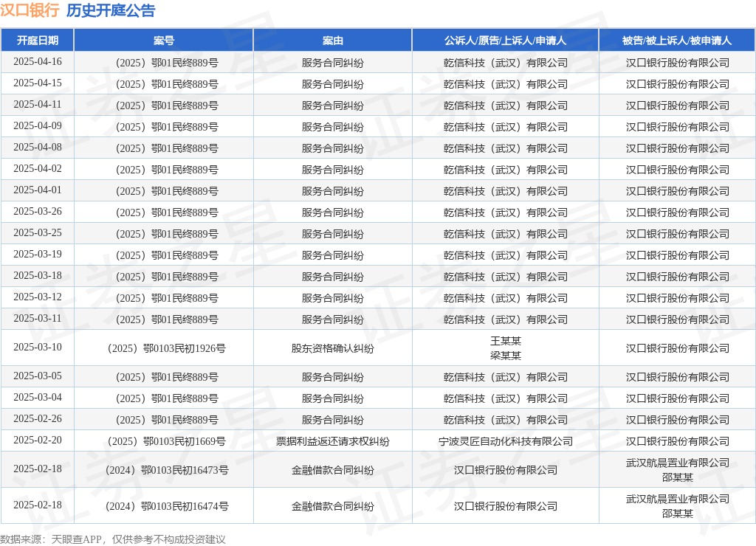Click 乾信科技（武汉）有限公司 in 2025-04-01 row
This screenshot has height=546, width=756.
coord(505,191)
